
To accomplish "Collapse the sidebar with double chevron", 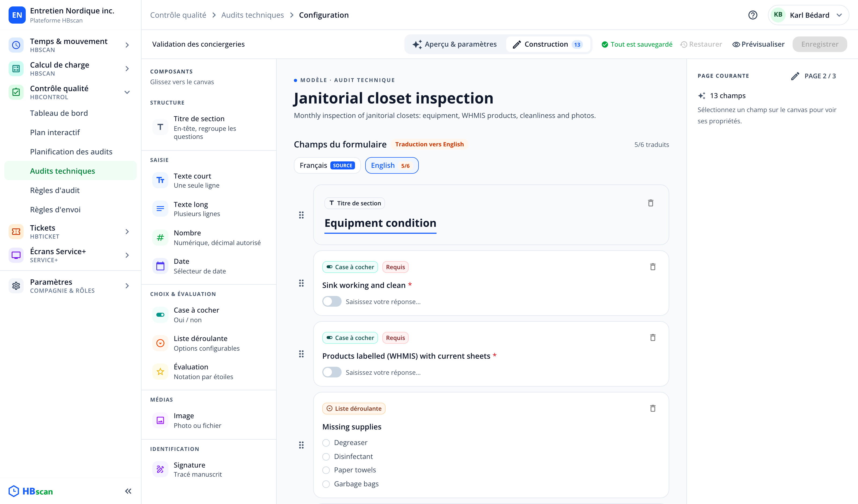I will tap(128, 491).
